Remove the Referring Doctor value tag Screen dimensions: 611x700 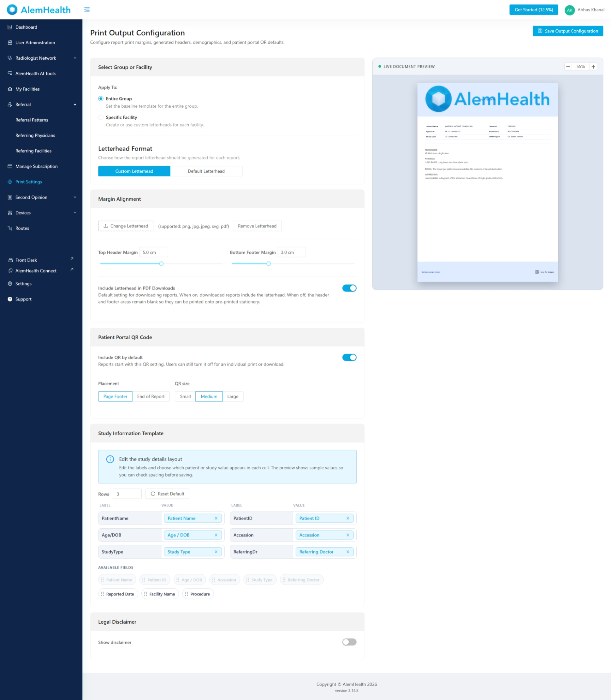click(348, 552)
